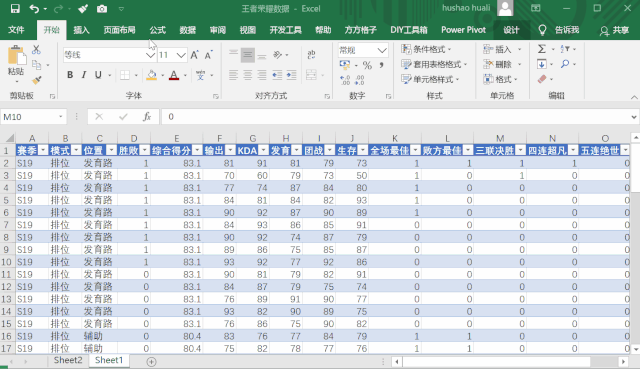Activate the Format Painter brush
Viewport: 640px width, 369px height.
tap(36, 80)
